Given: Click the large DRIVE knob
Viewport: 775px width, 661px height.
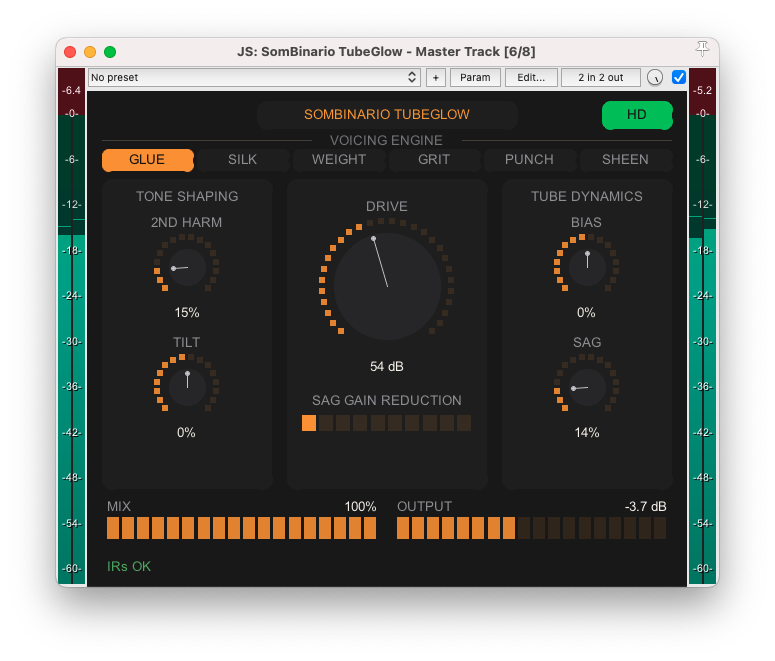Looking at the screenshot, I should [x=387, y=286].
